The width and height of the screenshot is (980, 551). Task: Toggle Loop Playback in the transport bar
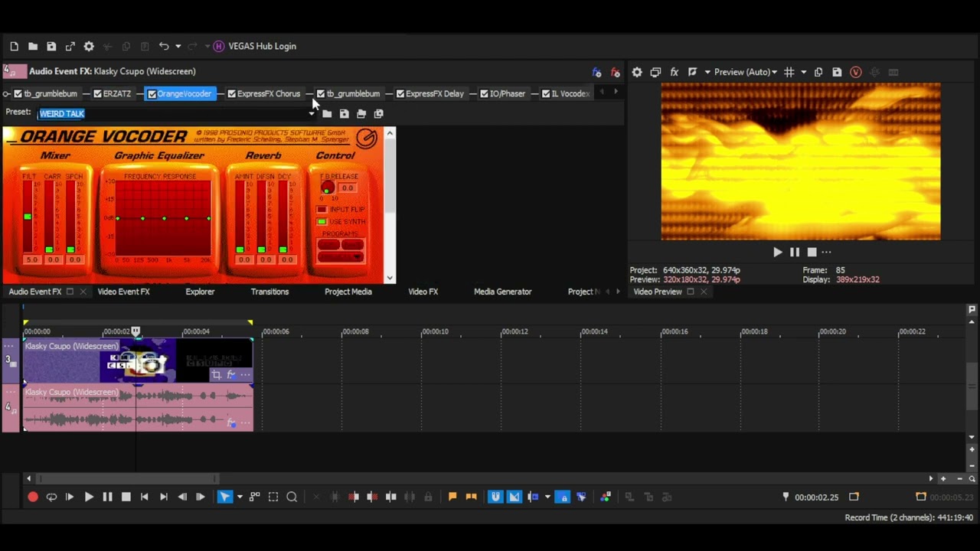(51, 497)
